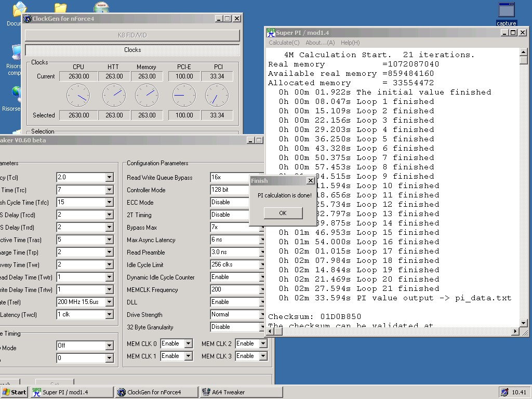This screenshot has height=399, width=532.
Task: Click the Allocated memory line in Super PI
Action: (x=351, y=83)
